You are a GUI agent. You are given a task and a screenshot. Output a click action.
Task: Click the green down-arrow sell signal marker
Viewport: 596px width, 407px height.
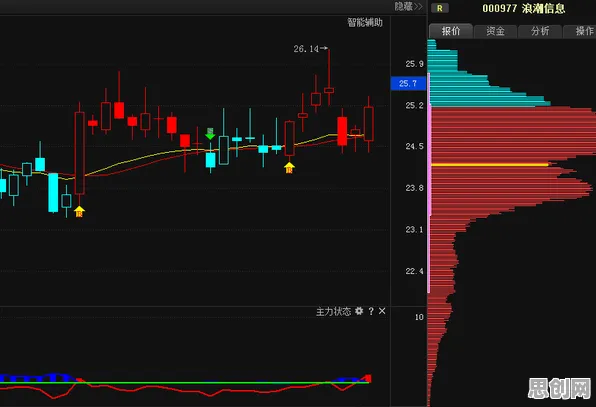210,134
